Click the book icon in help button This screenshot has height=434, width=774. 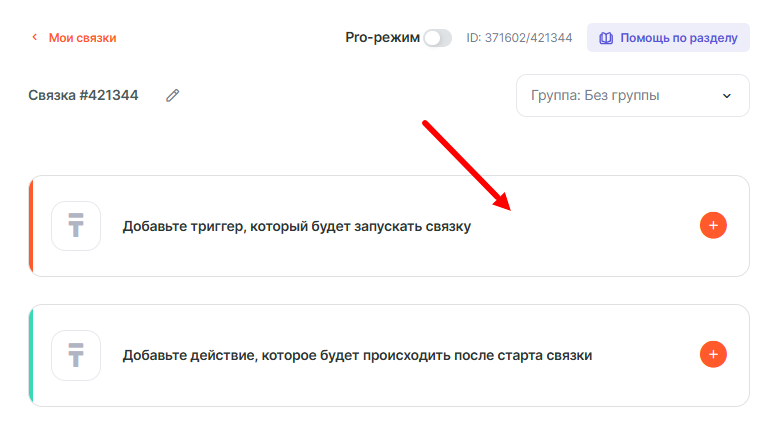(x=606, y=38)
